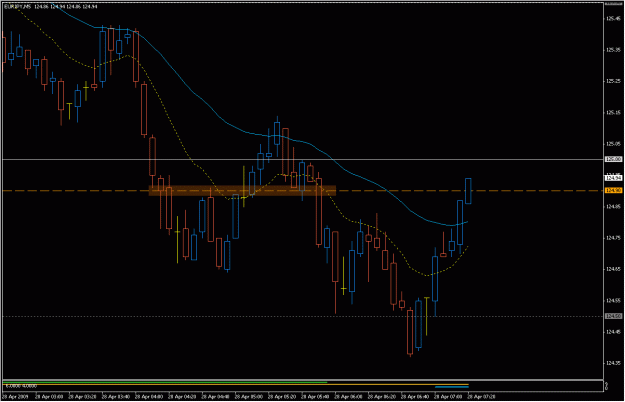Click the 125.15 price scale label
Image resolution: width=625 pixels, height=402 pixels.
point(613,113)
